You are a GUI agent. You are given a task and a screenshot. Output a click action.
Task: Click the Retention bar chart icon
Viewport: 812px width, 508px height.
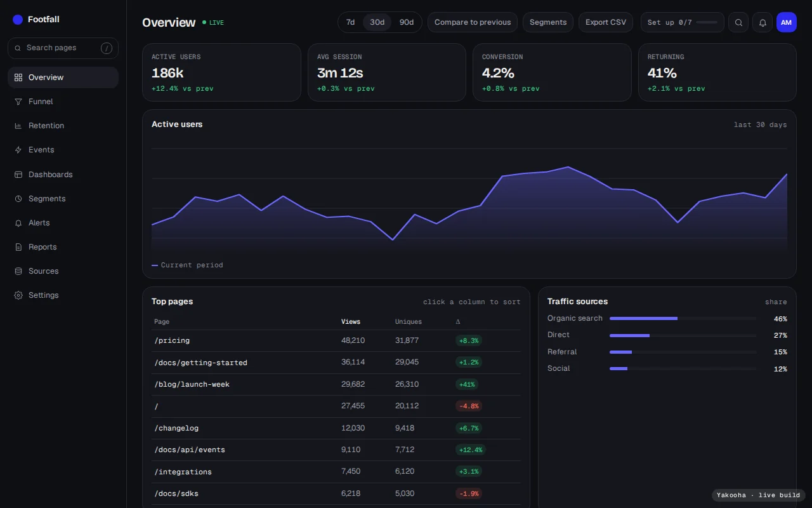18,126
